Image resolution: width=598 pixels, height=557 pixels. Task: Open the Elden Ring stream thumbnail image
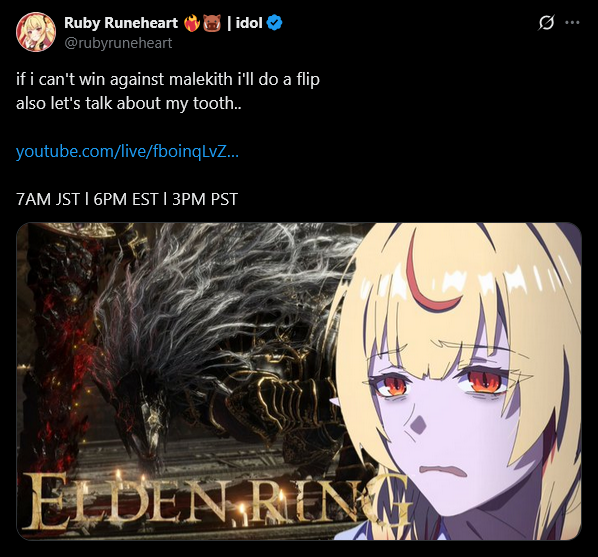[299, 381]
